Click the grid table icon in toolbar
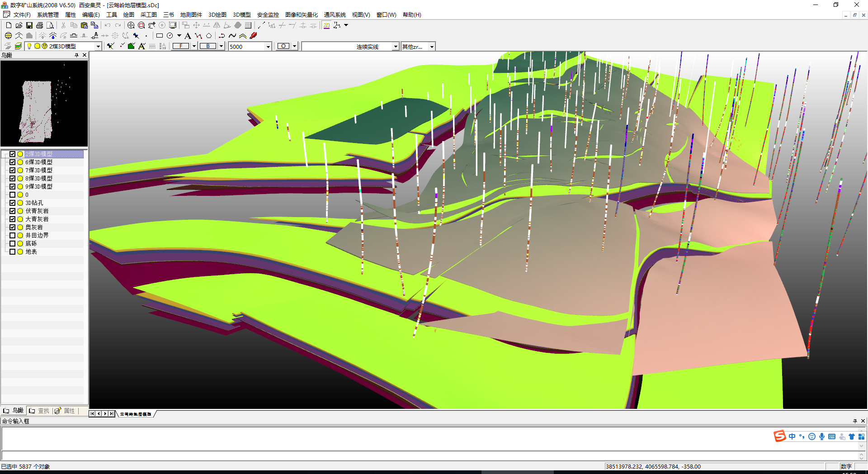Viewport: 868px width, 474px height. click(248, 25)
